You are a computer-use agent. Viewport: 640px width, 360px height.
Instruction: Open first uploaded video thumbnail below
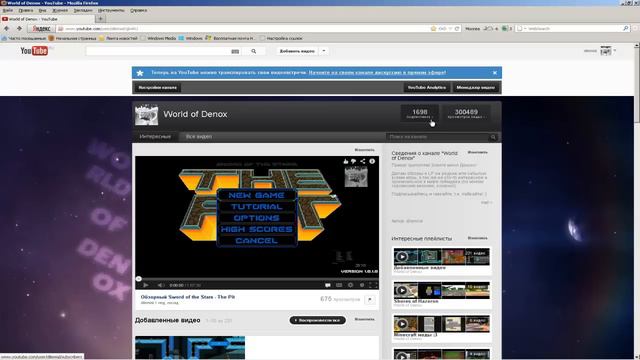click(190, 348)
